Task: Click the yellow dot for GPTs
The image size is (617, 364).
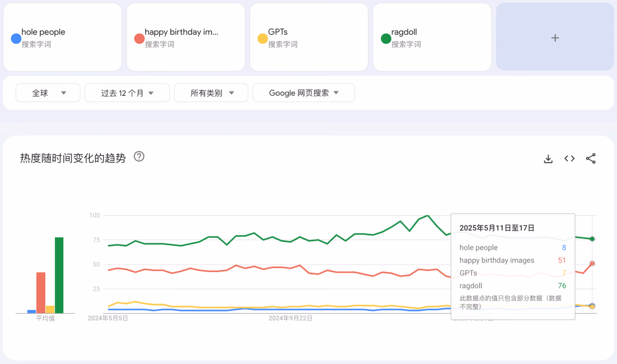Action: pos(262,39)
